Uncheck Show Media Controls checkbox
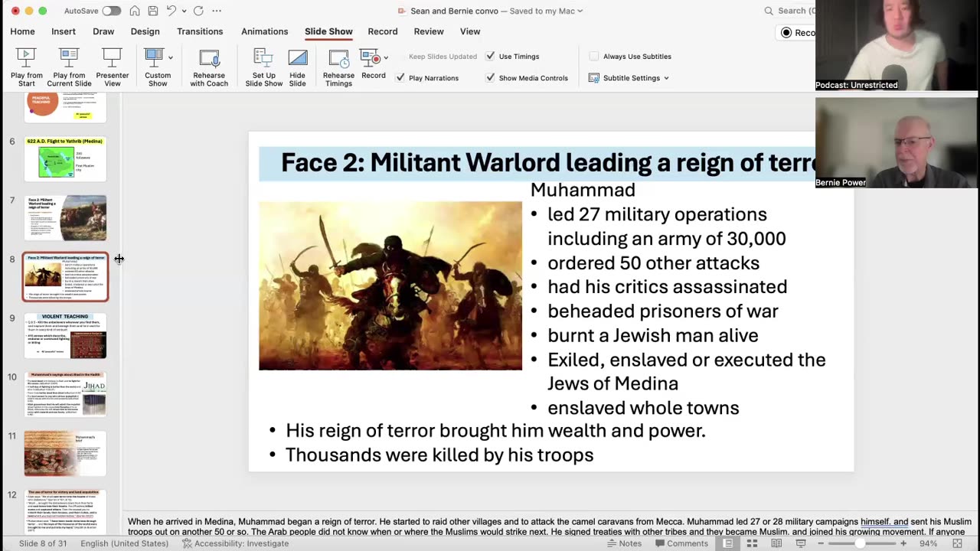Image resolution: width=980 pixels, height=551 pixels. point(490,78)
